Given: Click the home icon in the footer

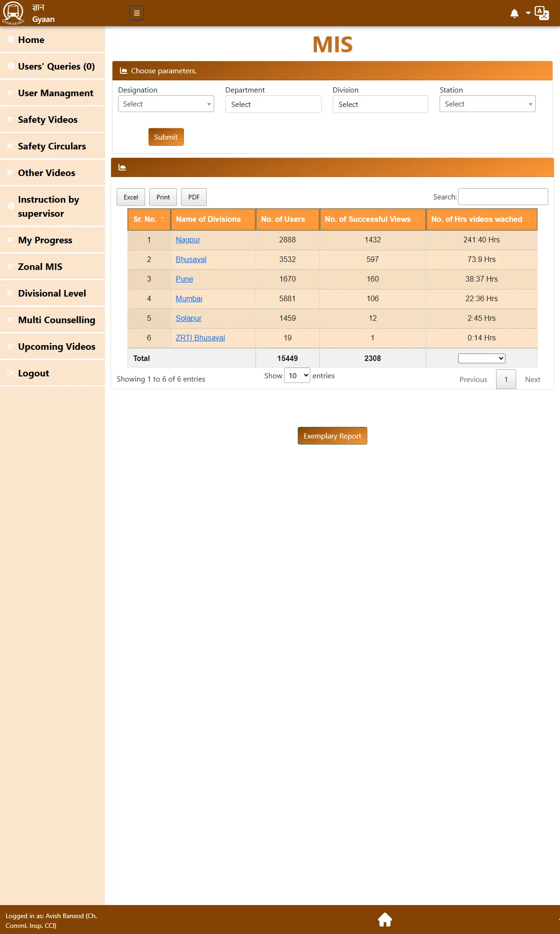Looking at the screenshot, I should coord(385,920).
